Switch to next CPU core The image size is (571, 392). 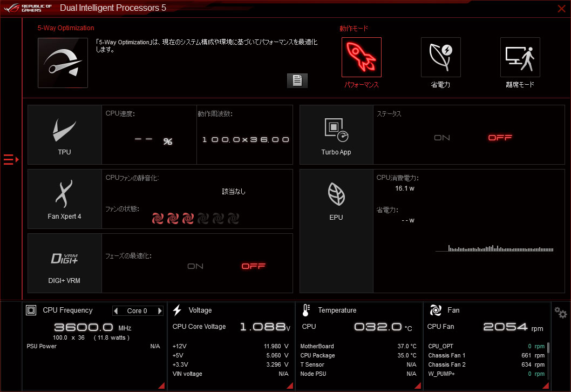(x=160, y=311)
